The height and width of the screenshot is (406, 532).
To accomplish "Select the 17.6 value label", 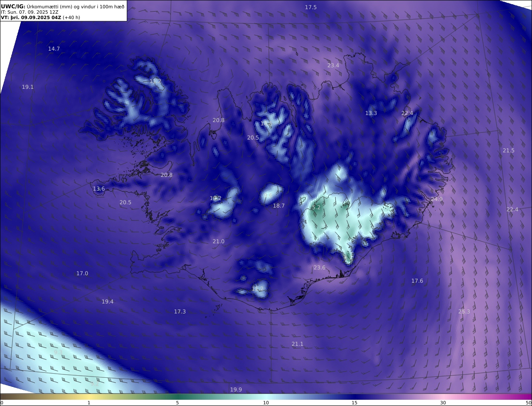I will tap(417, 281).
